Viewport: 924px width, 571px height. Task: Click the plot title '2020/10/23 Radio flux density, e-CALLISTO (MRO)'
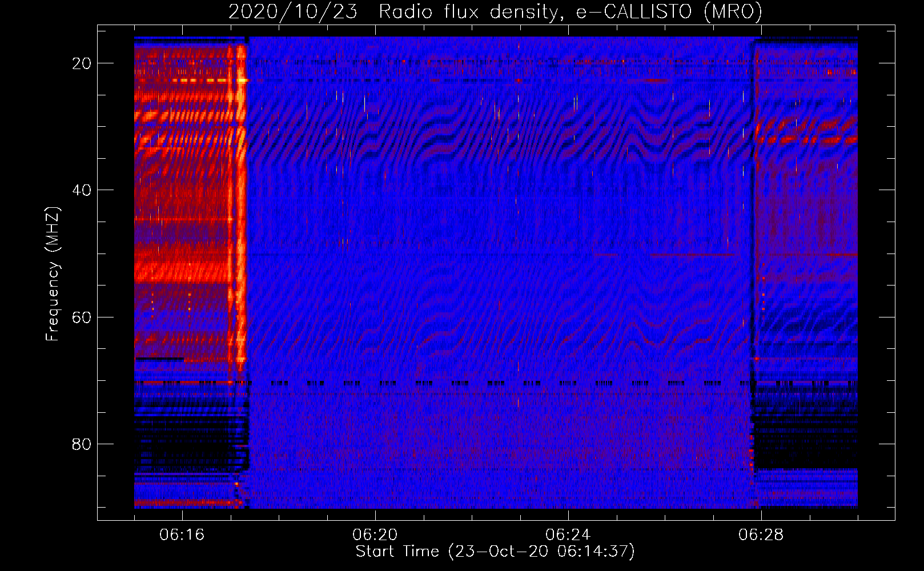pos(495,11)
